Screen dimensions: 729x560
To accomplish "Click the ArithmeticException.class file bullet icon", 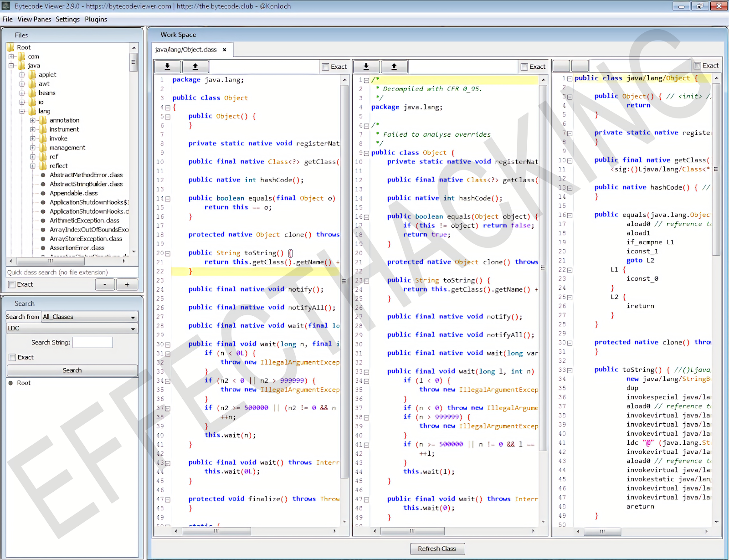I will click(43, 221).
